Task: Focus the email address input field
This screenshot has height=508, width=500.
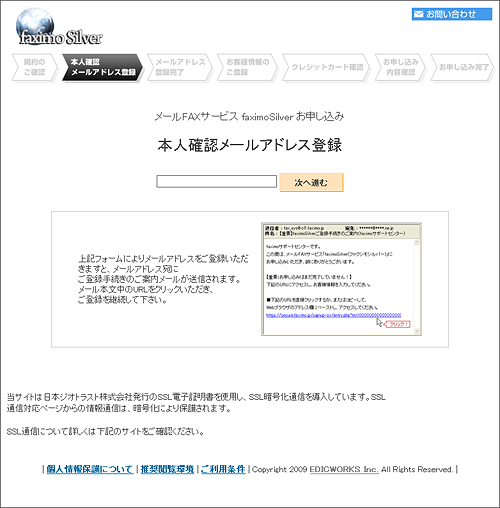Action: pyautogui.click(x=216, y=182)
